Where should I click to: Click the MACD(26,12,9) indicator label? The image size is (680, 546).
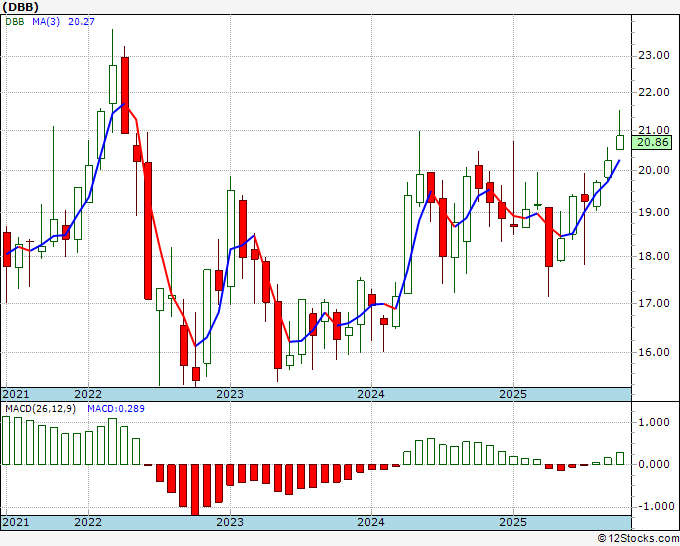40,409
